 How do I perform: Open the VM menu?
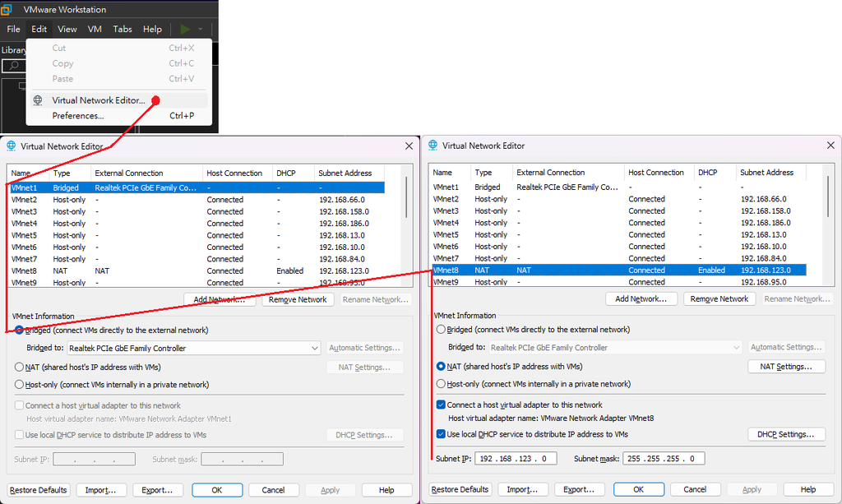(x=95, y=29)
